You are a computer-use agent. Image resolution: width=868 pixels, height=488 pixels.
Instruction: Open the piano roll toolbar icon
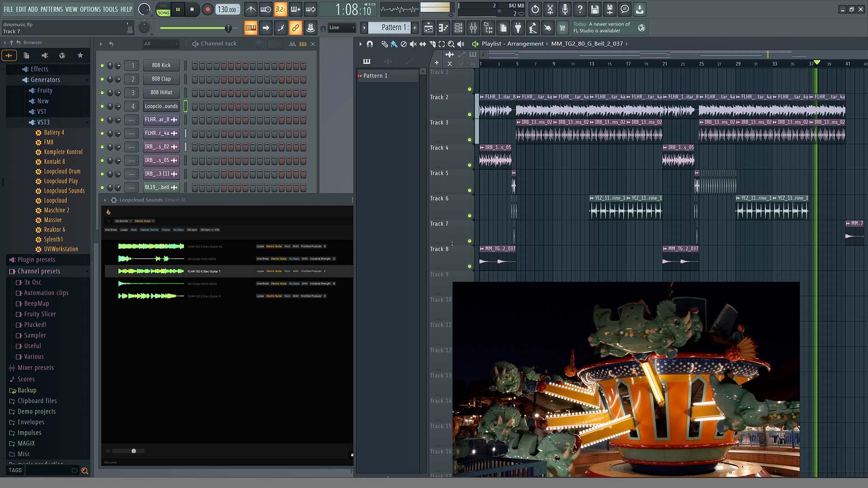(443, 28)
